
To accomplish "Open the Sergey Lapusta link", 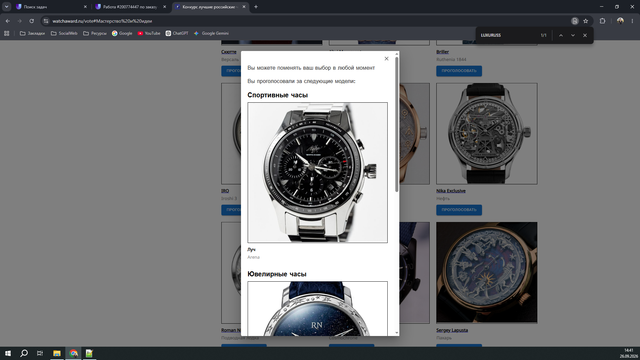I will 452,330.
